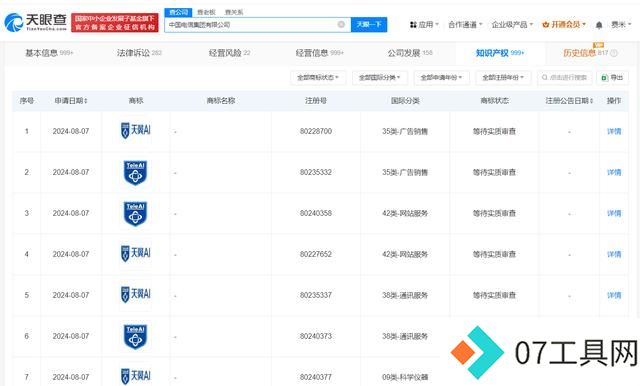Screen dimensions: 640x386
Task: Click 35类-广告销售 in row 1
Action: 405,131
